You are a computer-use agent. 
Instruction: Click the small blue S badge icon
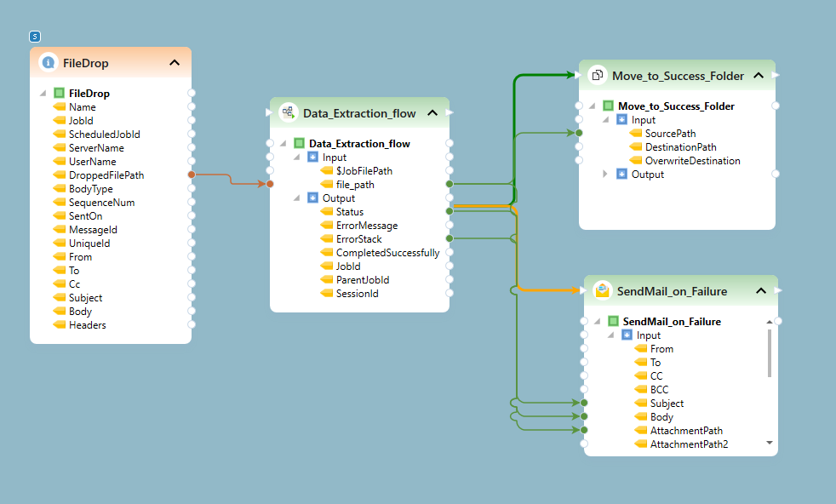tap(35, 37)
